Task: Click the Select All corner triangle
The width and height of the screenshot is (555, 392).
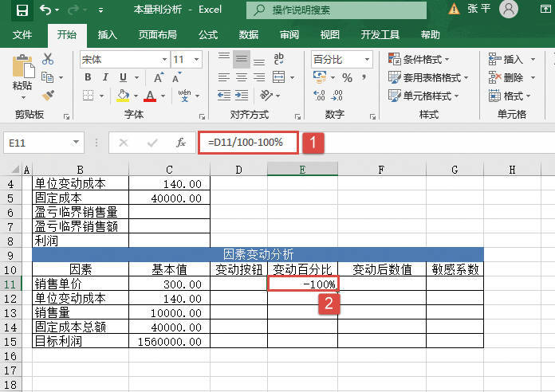Action: 14,170
